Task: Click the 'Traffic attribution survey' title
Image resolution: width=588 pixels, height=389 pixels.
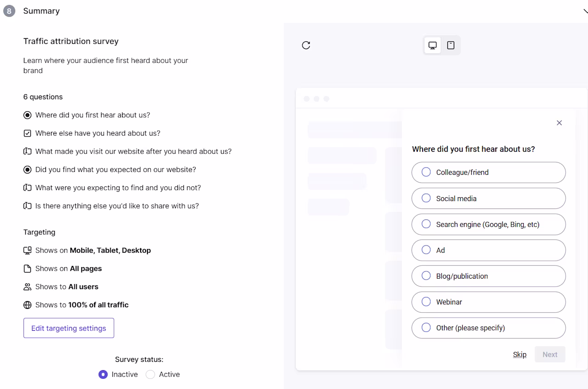Action: [x=71, y=41]
